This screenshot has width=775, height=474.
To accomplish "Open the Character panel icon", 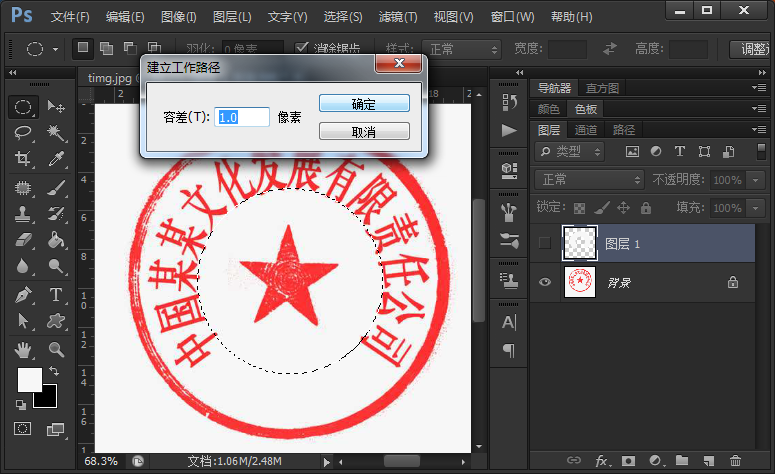I will 509,322.
